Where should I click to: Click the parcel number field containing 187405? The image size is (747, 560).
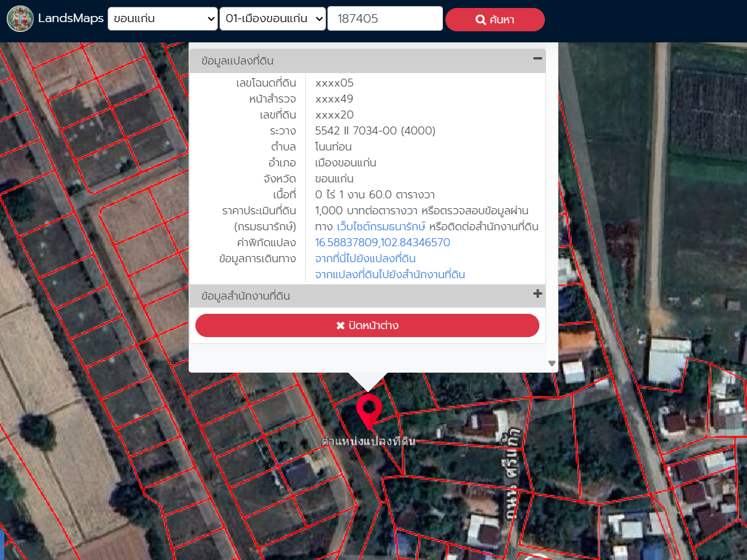[x=385, y=18]
